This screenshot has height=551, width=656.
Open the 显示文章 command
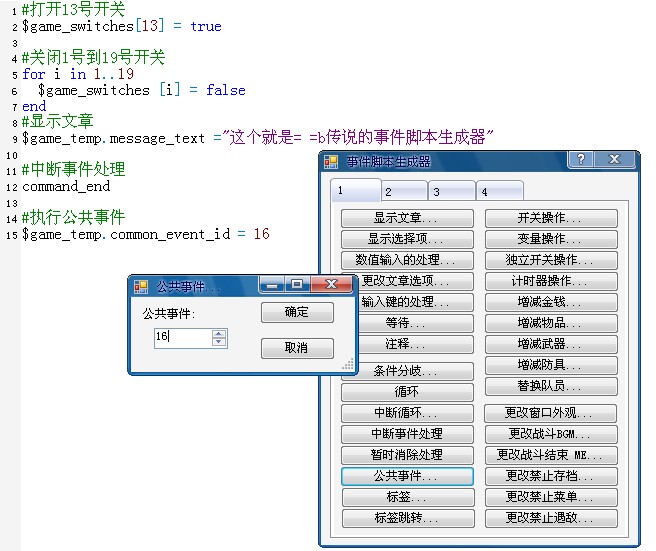(x=407, y=218)
